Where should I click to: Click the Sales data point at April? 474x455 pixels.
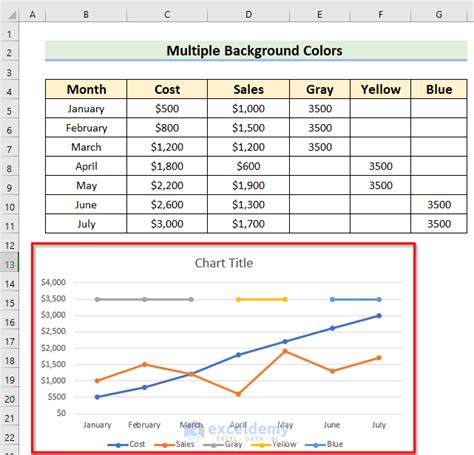(x=238, y=394)
